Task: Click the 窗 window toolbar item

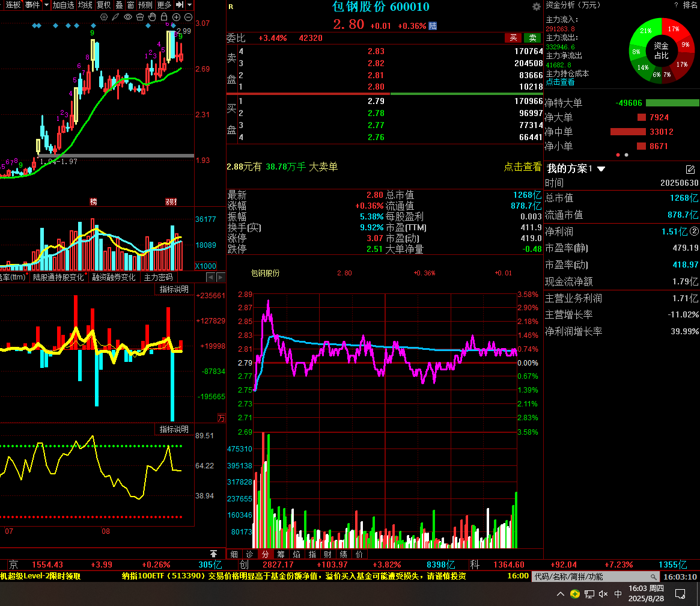Action: point(130,5)
